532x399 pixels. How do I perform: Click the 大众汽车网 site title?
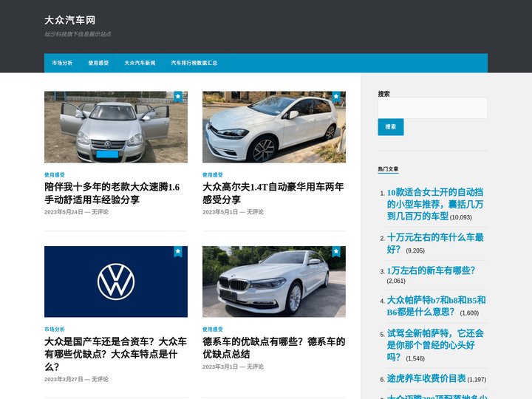click(70, 20)
